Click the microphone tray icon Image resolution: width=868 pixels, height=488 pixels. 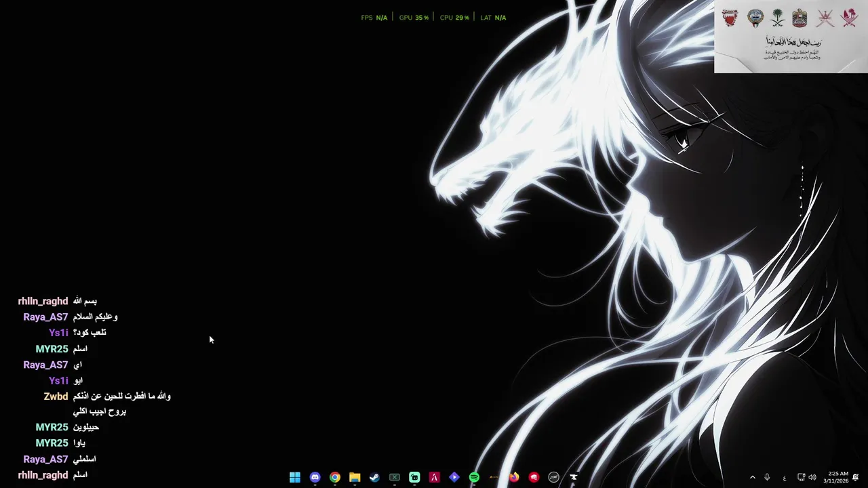click(767, 477)
